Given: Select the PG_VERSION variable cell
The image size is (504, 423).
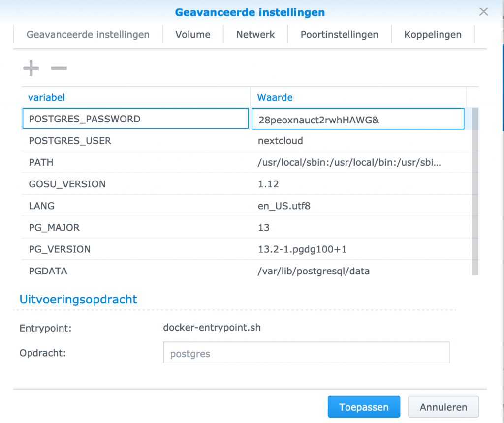Looking at the screenshot, I should (x=136, y=249).
